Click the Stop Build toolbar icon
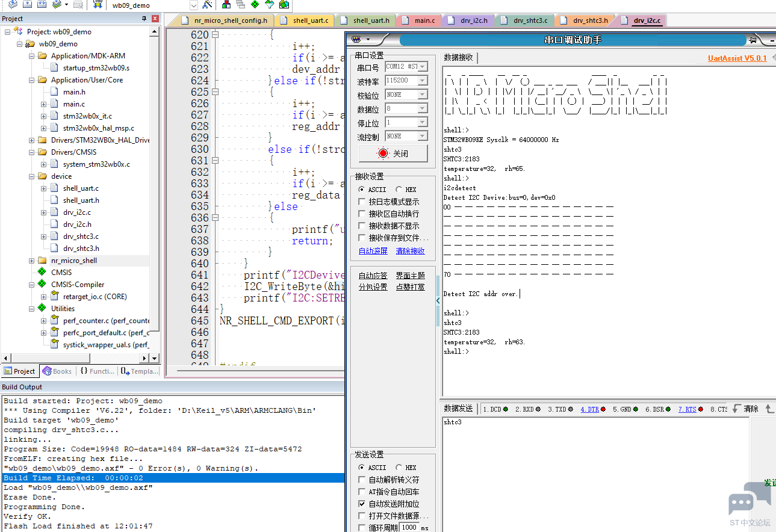 click(x=78, y=4)
